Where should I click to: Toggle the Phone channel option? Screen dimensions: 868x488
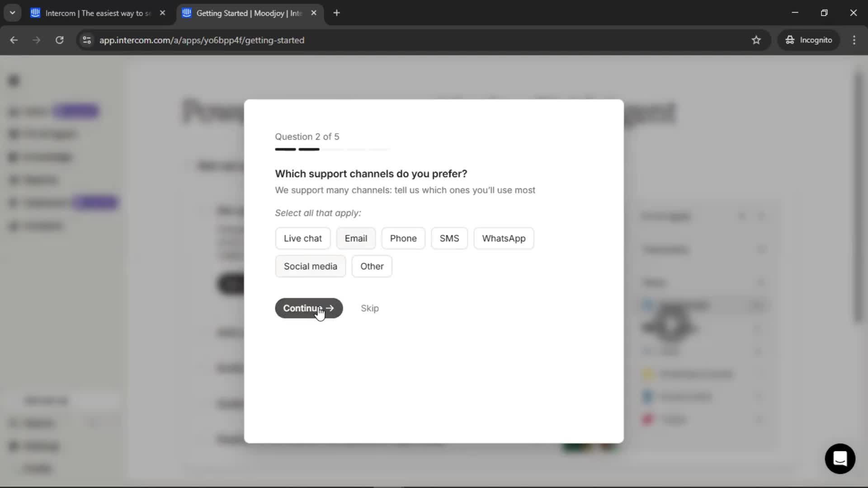(403, 238)
